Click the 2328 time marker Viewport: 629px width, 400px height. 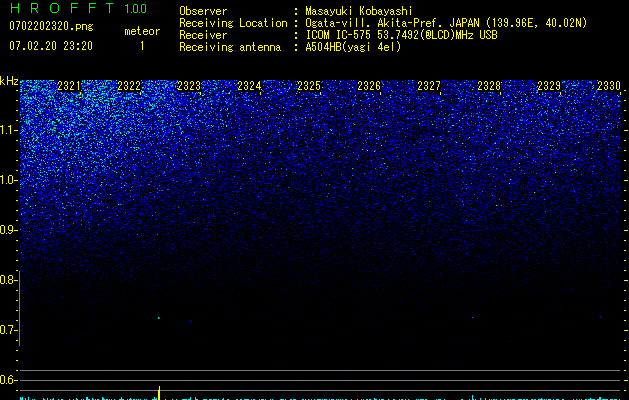[x=489, y=85]
